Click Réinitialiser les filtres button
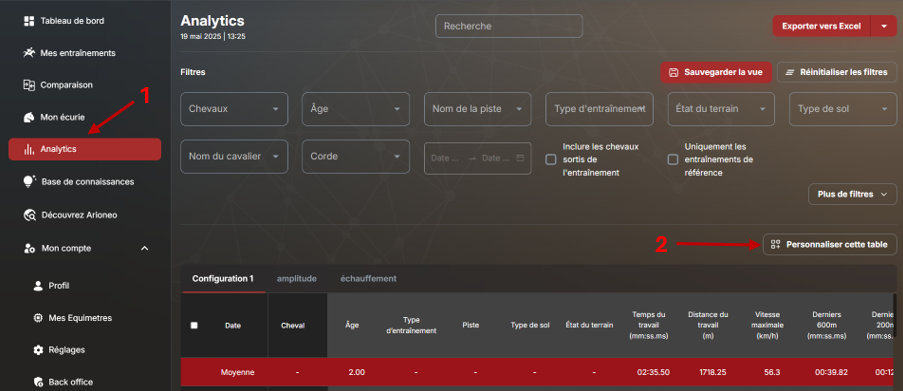 [x=837, y=73]
